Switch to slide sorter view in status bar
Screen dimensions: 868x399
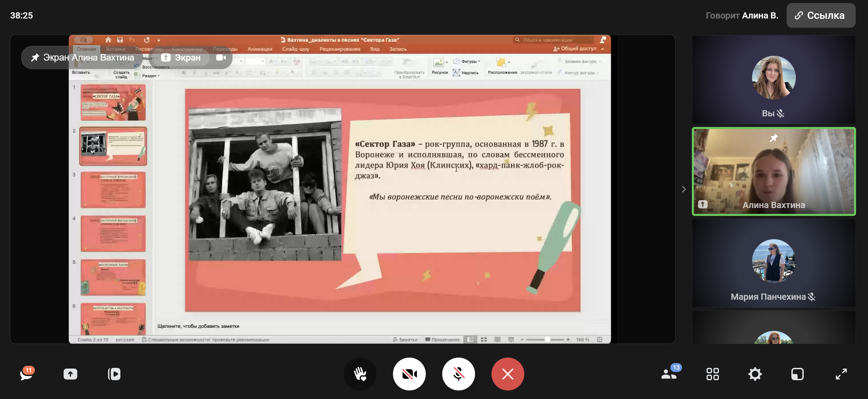tap(484, 339)
